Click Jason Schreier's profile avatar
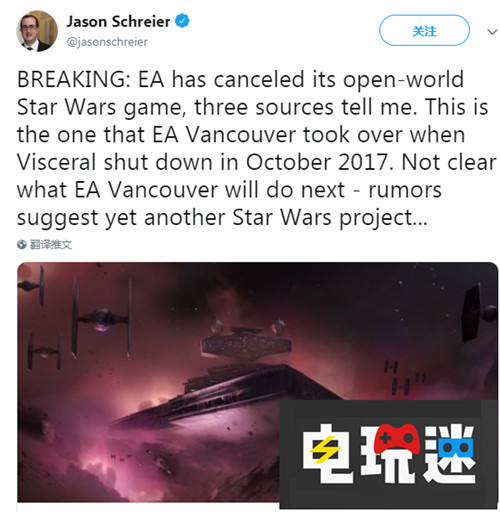 coord(37,31)
